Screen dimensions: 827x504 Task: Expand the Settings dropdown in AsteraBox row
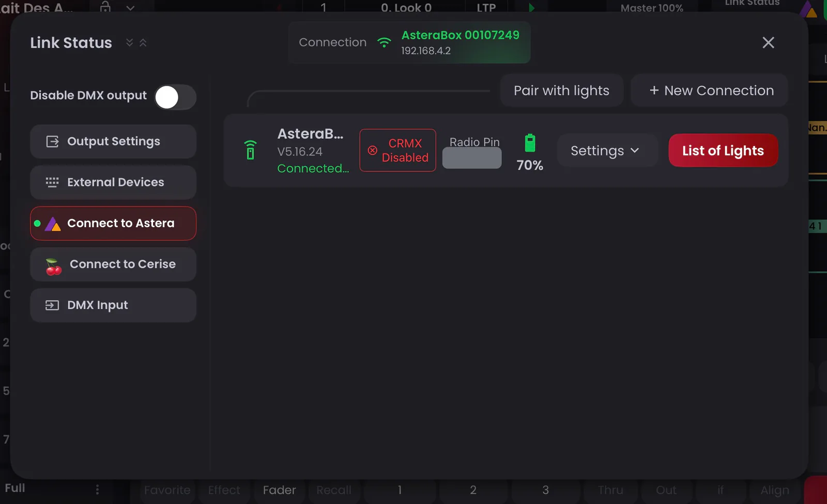coord(607,150)
